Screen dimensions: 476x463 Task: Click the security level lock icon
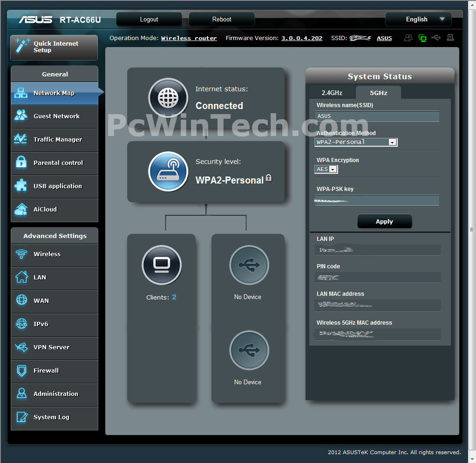click(x=269, y=178)
